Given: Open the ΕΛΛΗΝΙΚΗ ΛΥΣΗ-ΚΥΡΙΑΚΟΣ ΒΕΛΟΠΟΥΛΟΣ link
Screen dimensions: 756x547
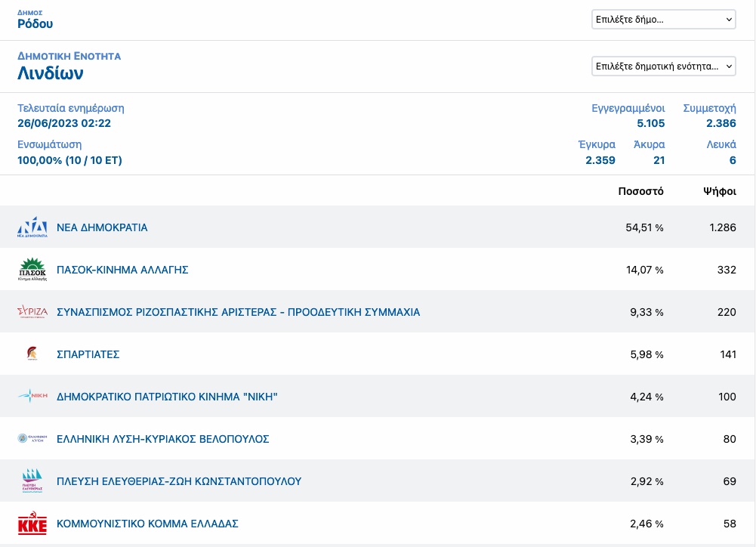Looking at the screenshot, I should (x=163, y=439).
